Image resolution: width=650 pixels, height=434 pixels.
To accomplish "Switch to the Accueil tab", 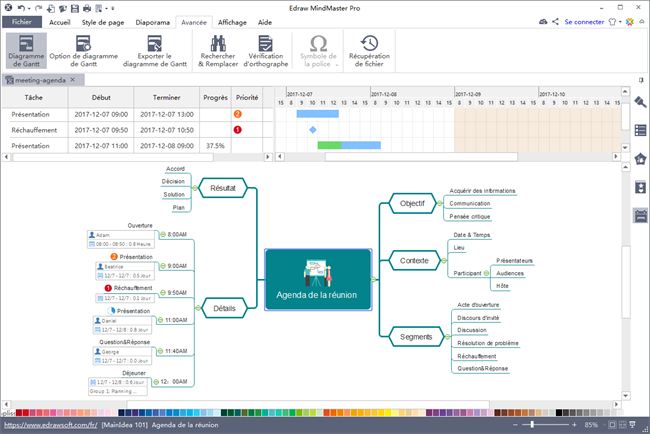I will [x=60, y=22].
